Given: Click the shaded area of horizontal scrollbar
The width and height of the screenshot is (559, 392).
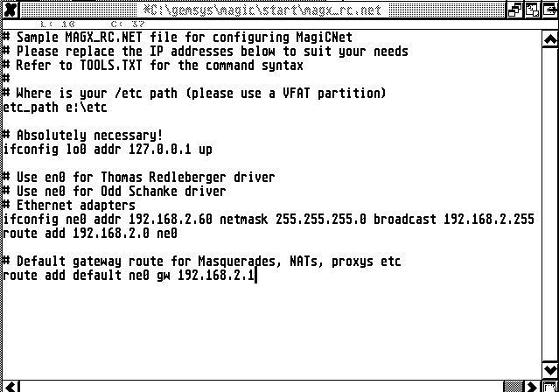Looking at the screenshot, I should tap(513, 387).
